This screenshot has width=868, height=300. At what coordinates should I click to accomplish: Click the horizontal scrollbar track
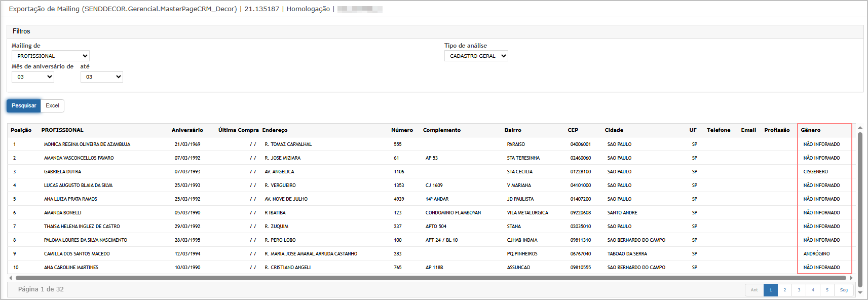(431, 278)
